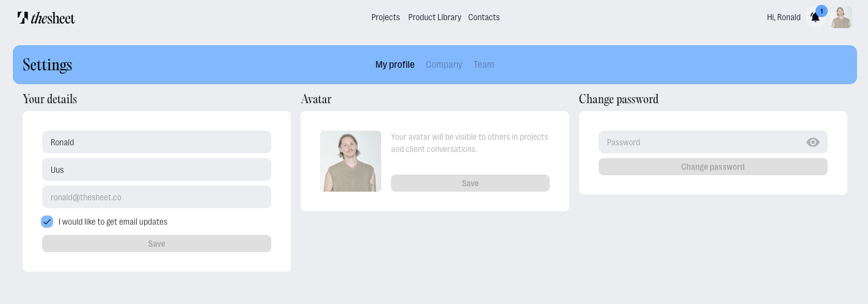868x304 pixels.
Task: Click the 'I would like to get email updates' label
Action: (113, 222)
